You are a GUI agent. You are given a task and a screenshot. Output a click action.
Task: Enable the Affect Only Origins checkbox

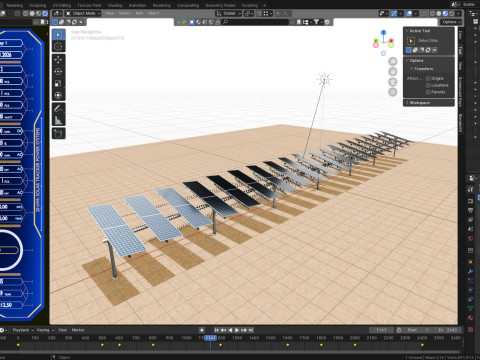[428, 78]
